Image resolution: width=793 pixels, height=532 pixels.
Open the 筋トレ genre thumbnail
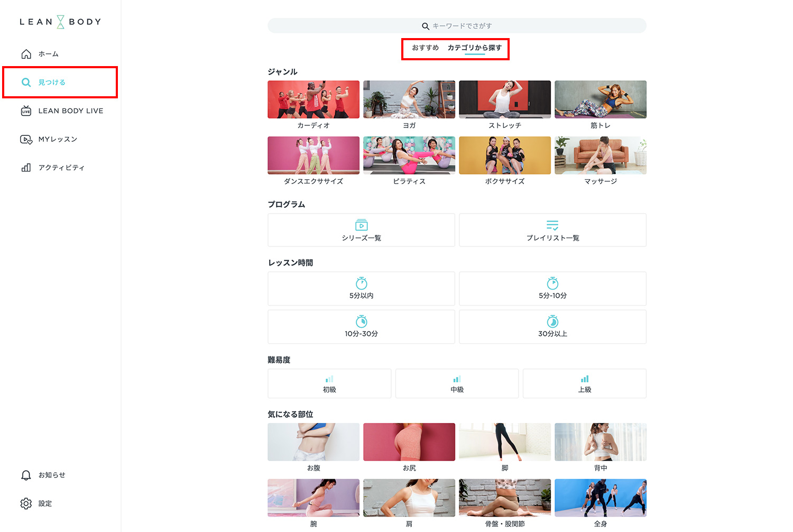click(601, 99)
